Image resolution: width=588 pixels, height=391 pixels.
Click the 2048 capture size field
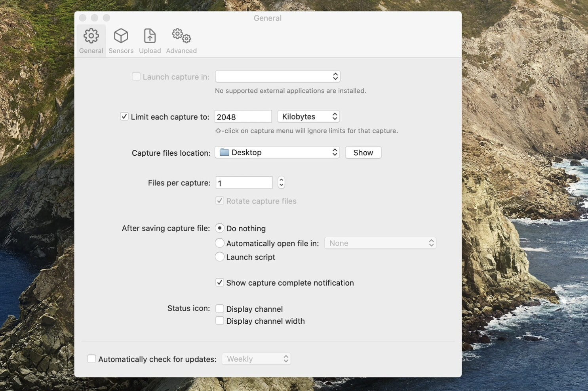pyautogui.click(x=243, y=116)
